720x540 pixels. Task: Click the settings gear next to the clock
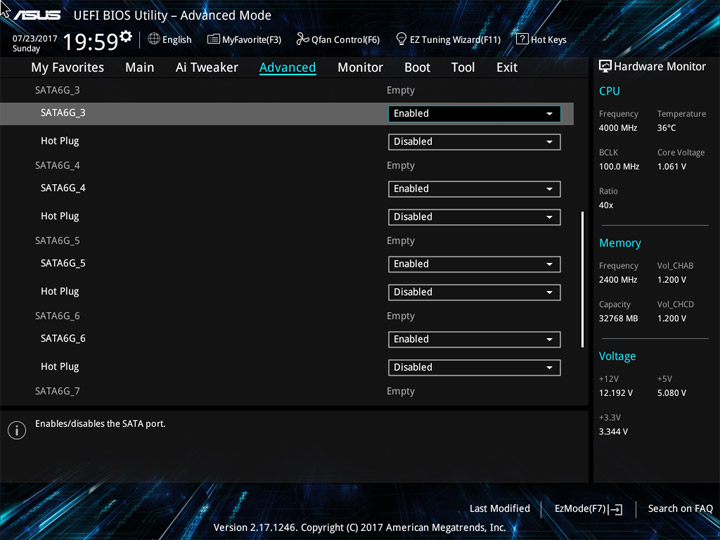pos(126,35)
